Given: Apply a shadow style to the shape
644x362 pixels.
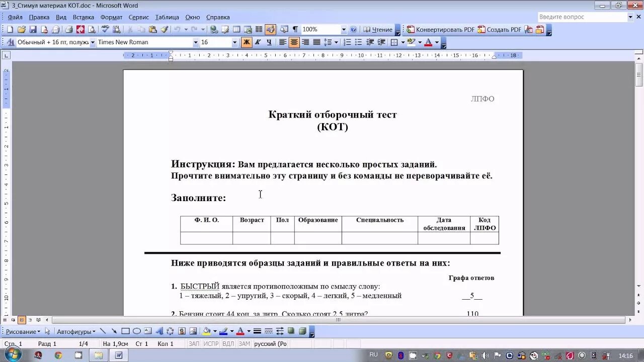Looking at the screenshot, I should pyautogui.click(x=291, y=331).
